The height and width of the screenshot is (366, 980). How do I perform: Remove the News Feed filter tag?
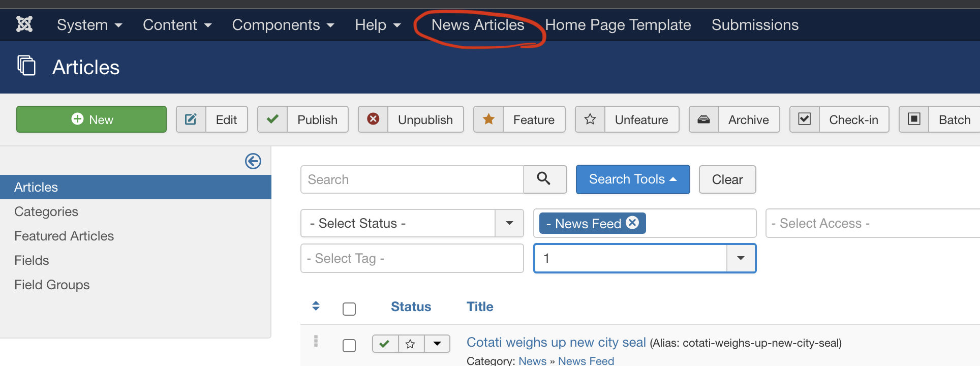632,223
